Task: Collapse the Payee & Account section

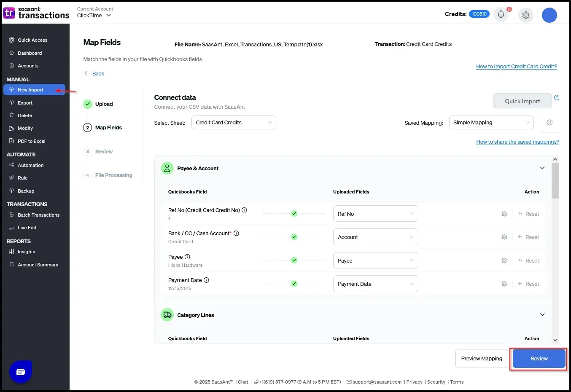Action: point(542,168)
